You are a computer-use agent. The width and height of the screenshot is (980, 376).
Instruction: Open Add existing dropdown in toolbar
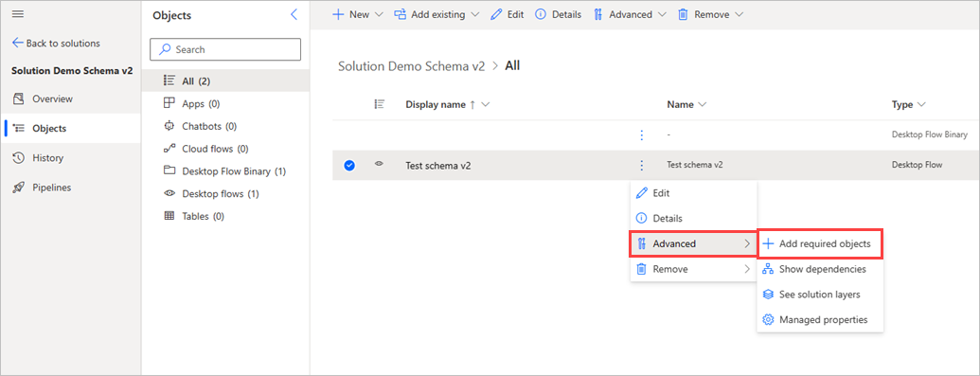pyautogui.click(x=437, y=14)
